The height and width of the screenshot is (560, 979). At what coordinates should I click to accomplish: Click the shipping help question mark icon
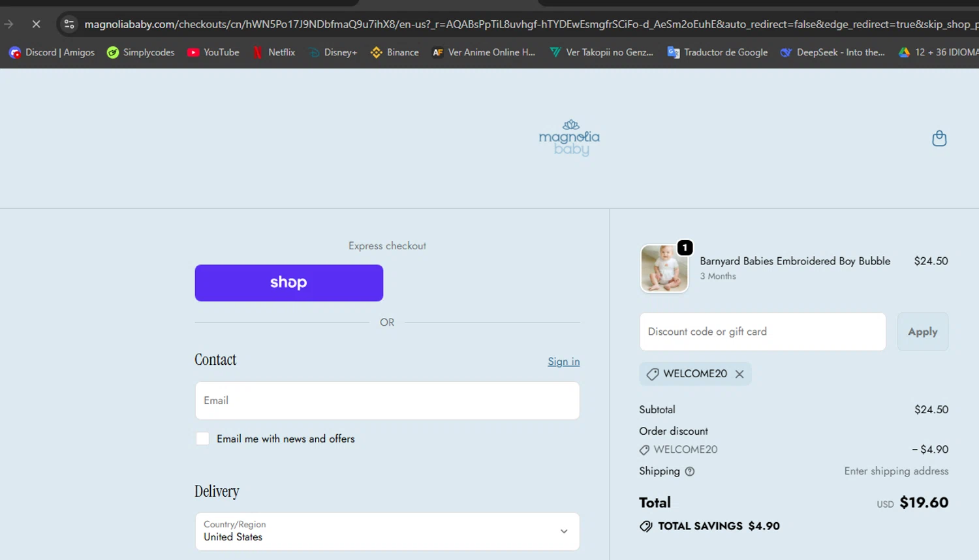(690, 471)
